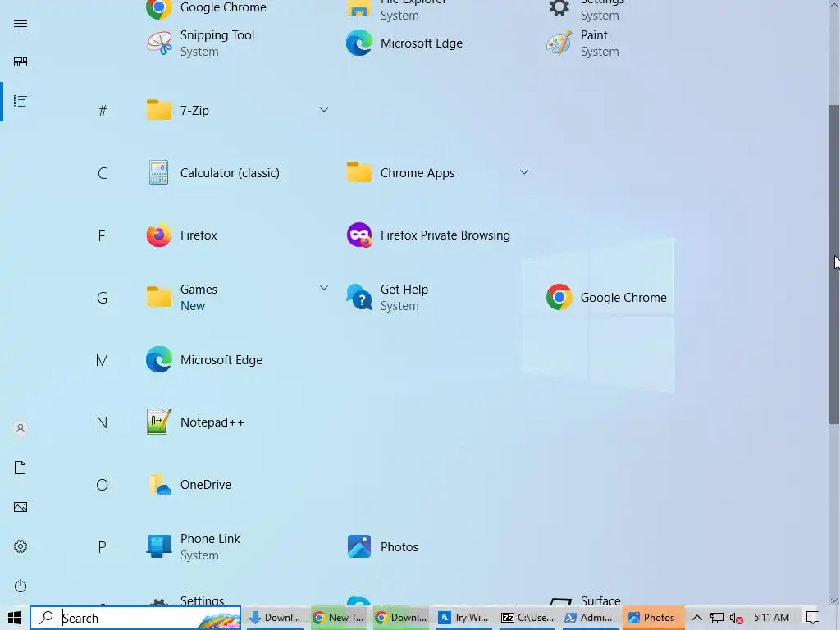The height and width of the screenshot is (630, 840).
Task: Click the Windows Start button
Action: point(15,618)
